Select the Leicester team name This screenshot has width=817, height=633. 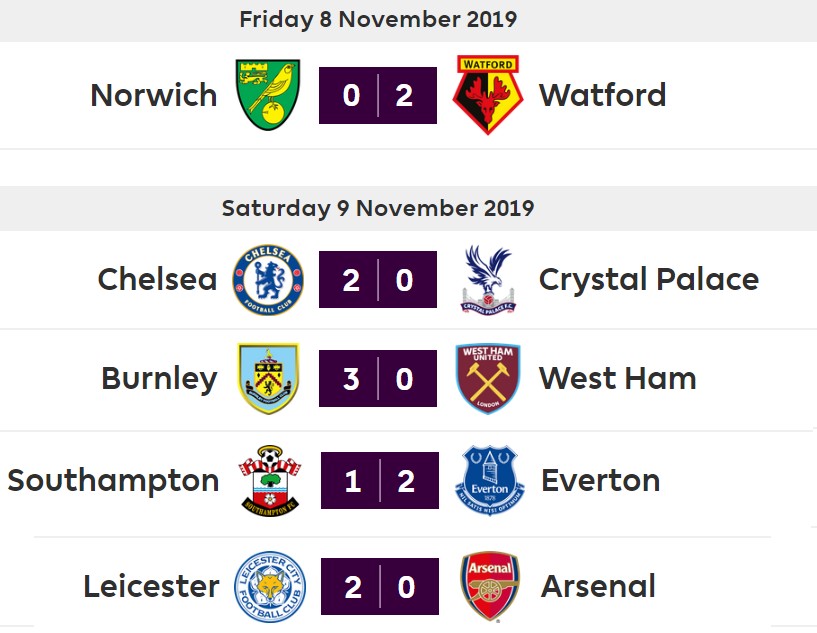pos(151,587)
